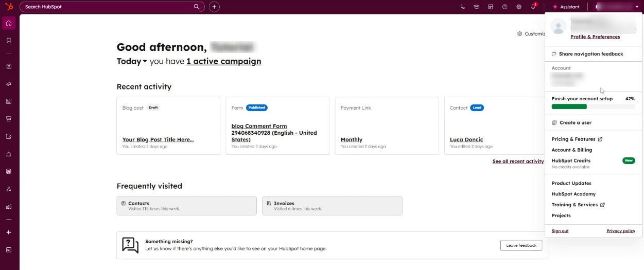
Task: Click the Leave feedback button
Action: [x=521, y=245]
